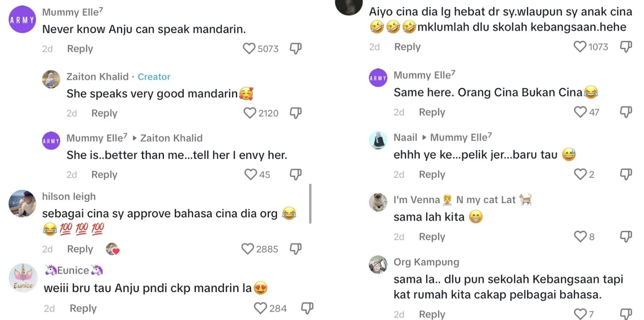Viewport: 644px width, 320px height.
Task: Click Eunice's unicorn avatar
Action: coord(23,278)
